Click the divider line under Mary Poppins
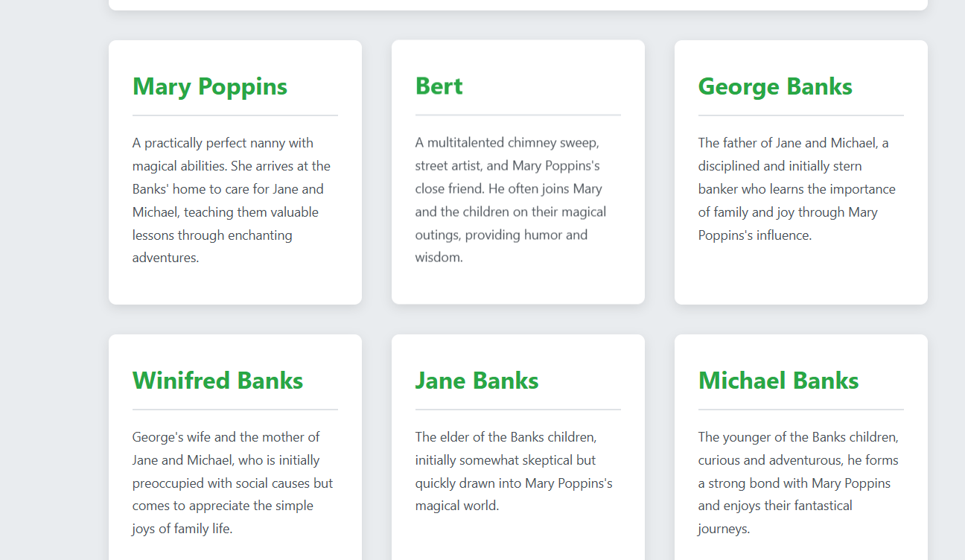This screenshot has height=560, width=965. 235,115
